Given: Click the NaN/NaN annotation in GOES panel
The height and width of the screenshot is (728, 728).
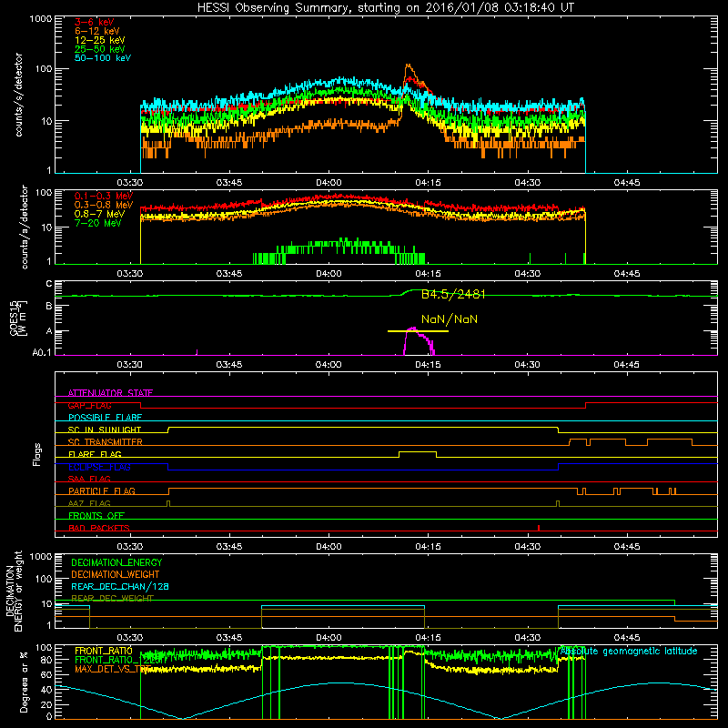Looking at the screenshot, I should [x=450, y=319].
